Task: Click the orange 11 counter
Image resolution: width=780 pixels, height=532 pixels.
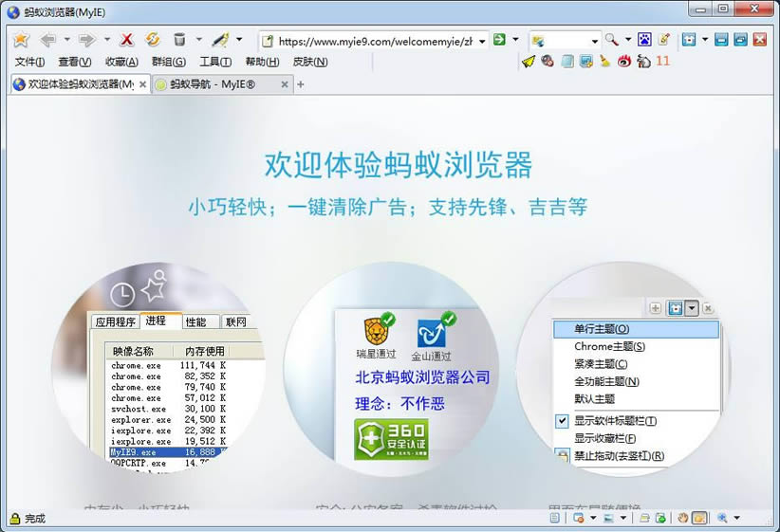Action: 662,61
